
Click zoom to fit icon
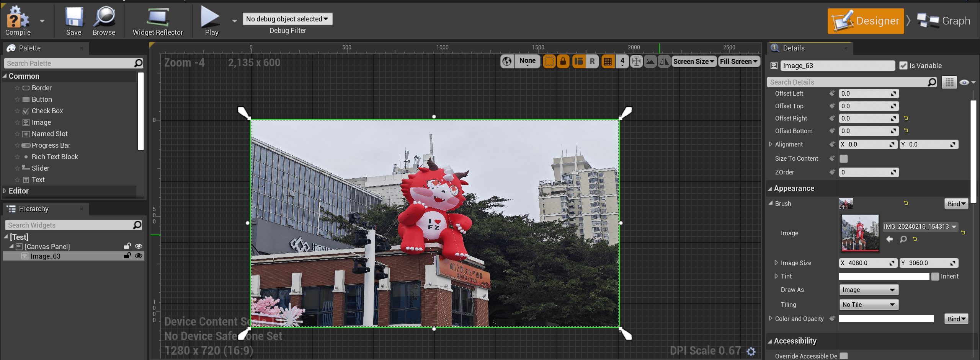pyautogui.click(x=636, y=61)
